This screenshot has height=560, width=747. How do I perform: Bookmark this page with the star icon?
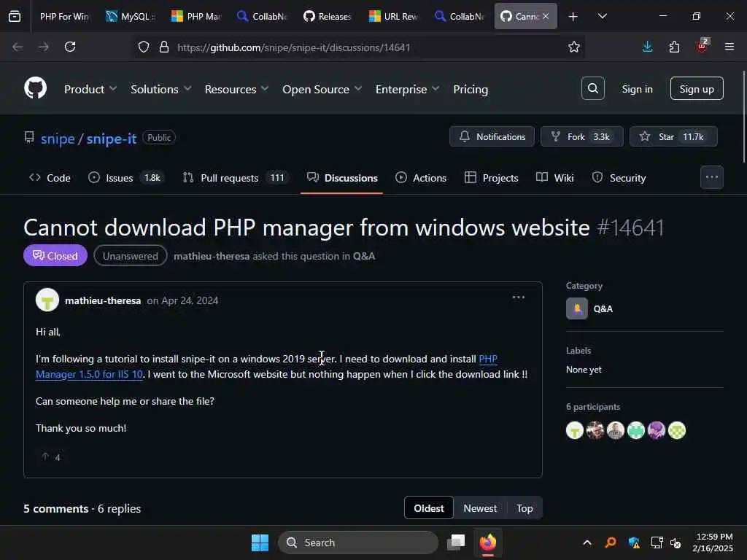[x=573, y=47]
